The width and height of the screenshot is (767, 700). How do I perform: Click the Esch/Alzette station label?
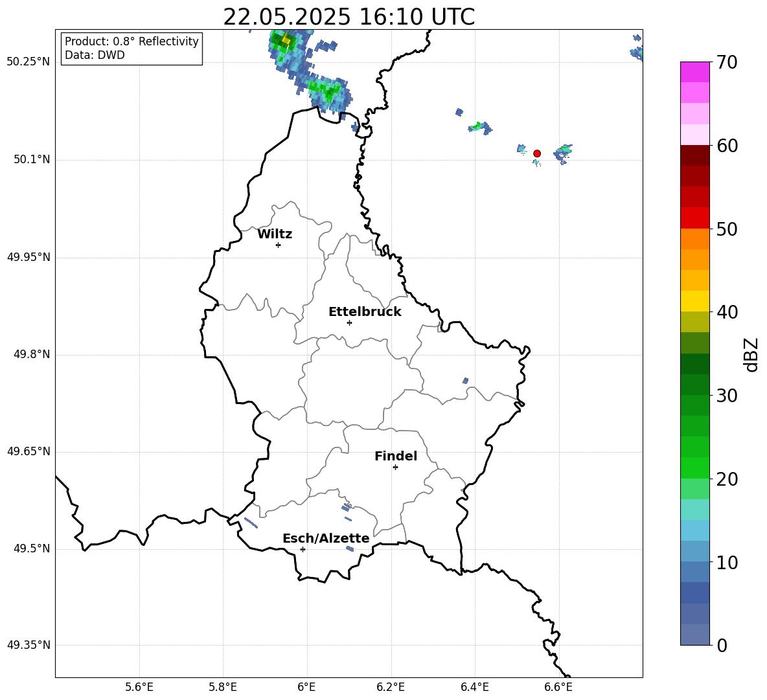(326, 539)
